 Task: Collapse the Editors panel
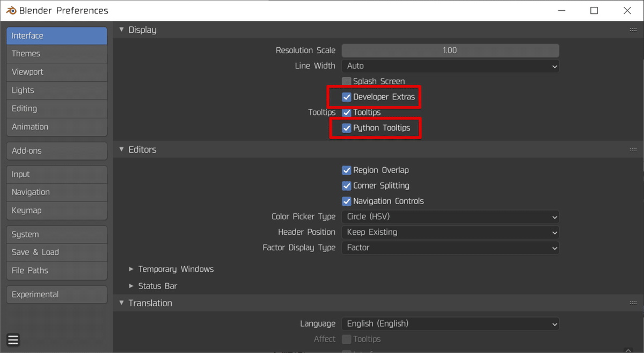[x=122, y=149]
